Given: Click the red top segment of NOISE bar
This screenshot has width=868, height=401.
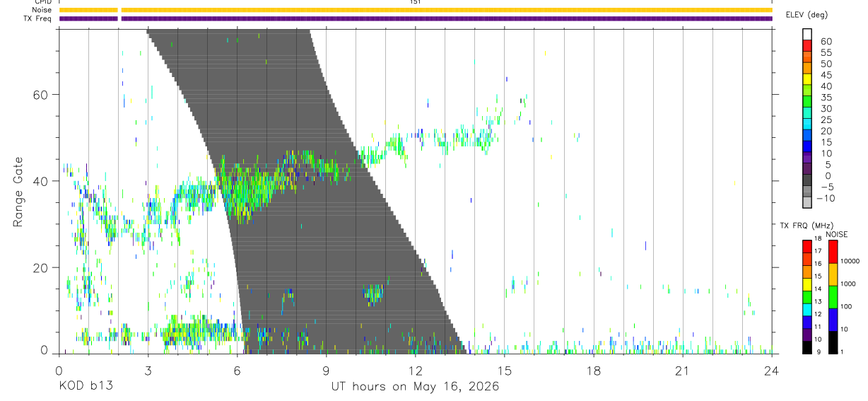Looking at the screenshot, I should [x=833, y=251].
